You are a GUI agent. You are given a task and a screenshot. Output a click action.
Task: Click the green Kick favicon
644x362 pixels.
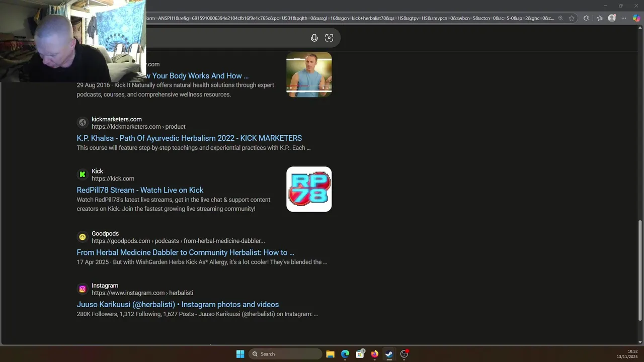(83, 174)
